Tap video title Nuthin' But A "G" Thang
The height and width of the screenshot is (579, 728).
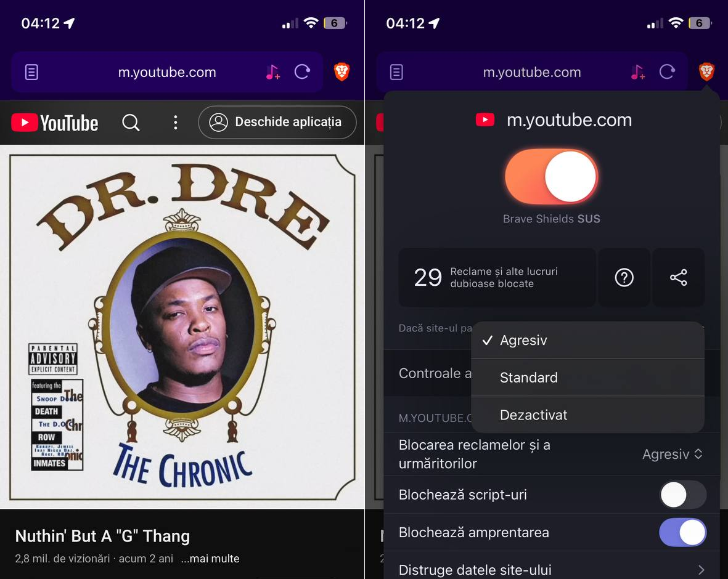tap(102, 536)
